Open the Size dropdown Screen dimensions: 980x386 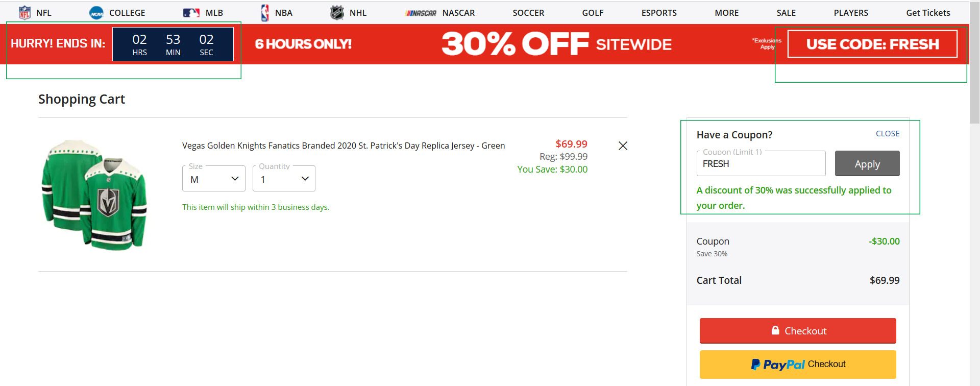pos(214,179)
